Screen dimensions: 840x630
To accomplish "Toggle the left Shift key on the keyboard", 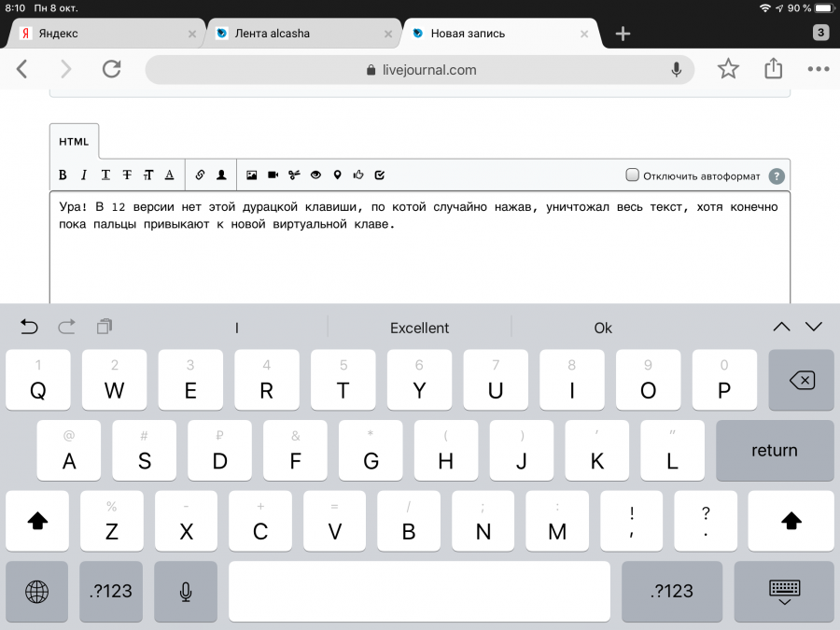I will click(x=37, y=521).
